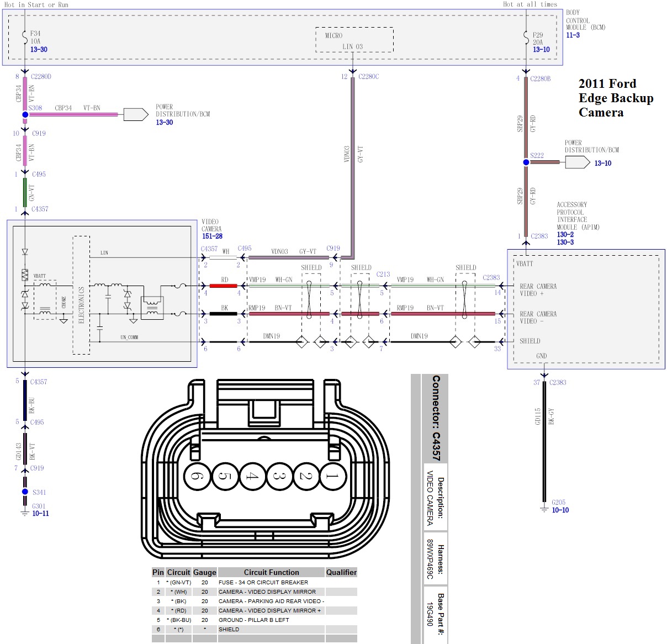Open the 11-3 reference under Body Control Module
This screenshot has height=644, width=667.
coord(573,35)
